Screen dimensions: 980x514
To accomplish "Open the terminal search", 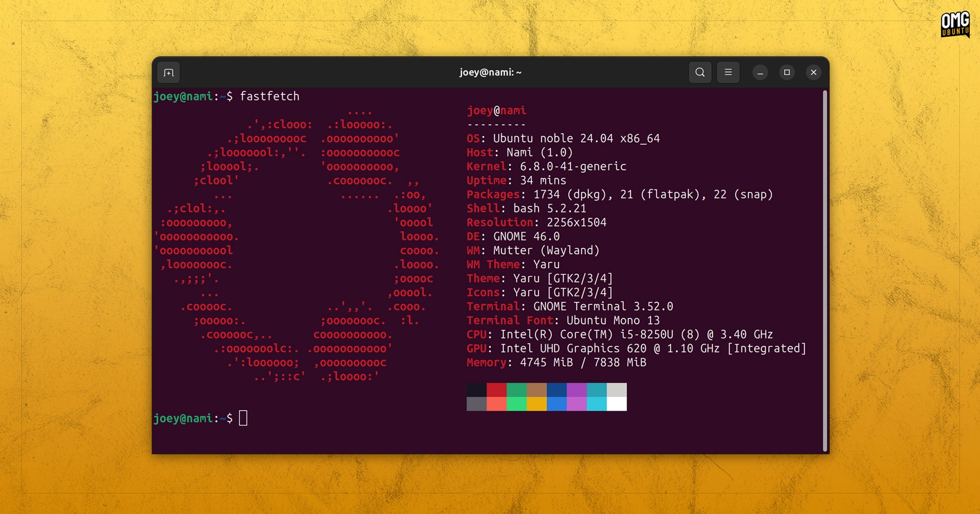I will pyautogui.click(x=700, y=72).
